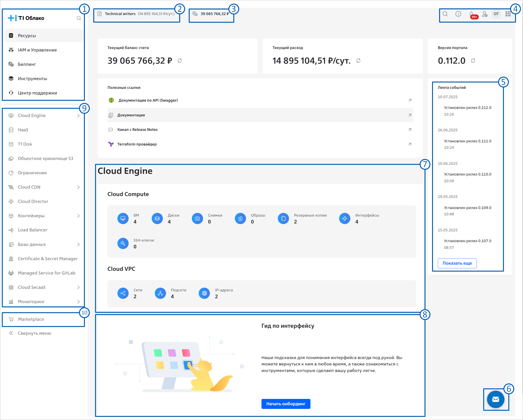Open the apps grid icon
The width and height of the screenshot is (523, 420).
tap(508, 14)
